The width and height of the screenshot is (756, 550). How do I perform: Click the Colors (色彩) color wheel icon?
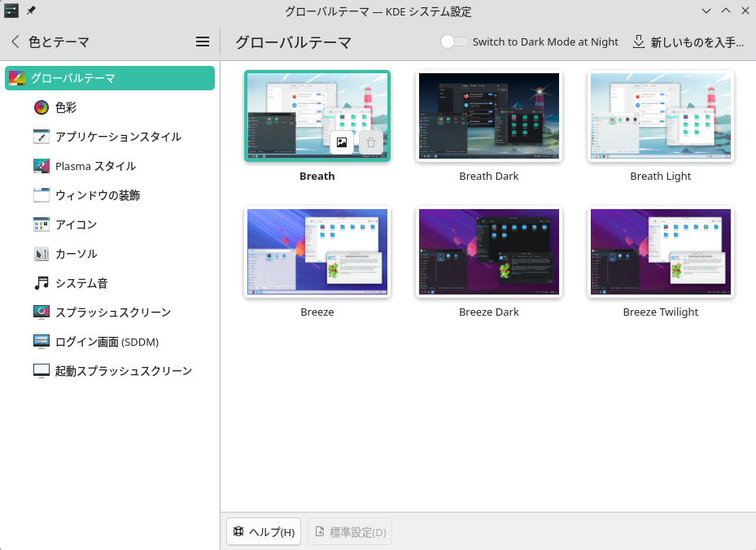tap(42, 107)
